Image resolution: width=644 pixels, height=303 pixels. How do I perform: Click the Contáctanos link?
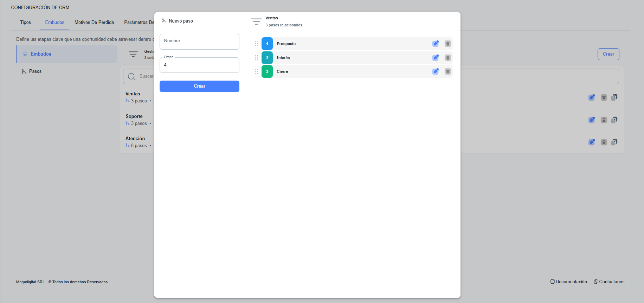(x=611, y=282)
